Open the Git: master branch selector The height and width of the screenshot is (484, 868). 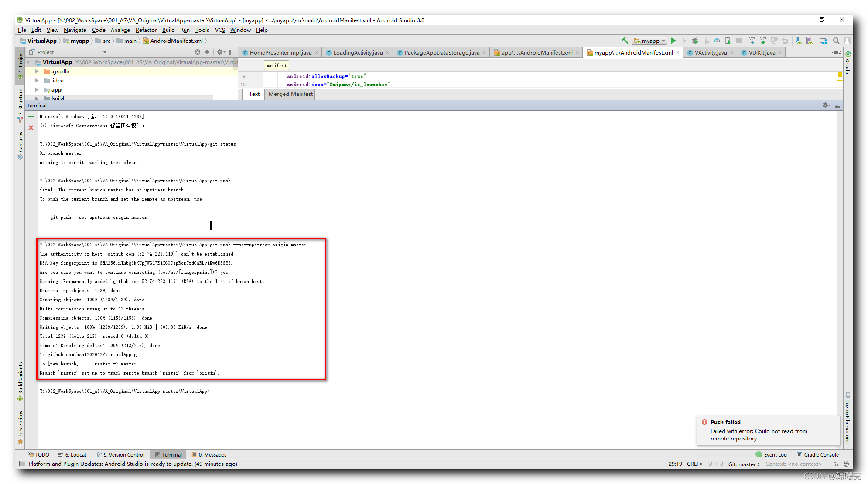point(744,464)
